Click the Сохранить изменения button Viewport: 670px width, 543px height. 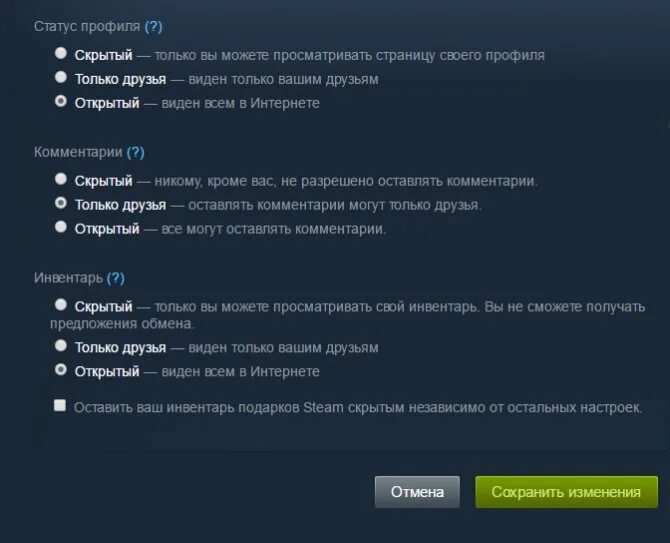[567, 492]
